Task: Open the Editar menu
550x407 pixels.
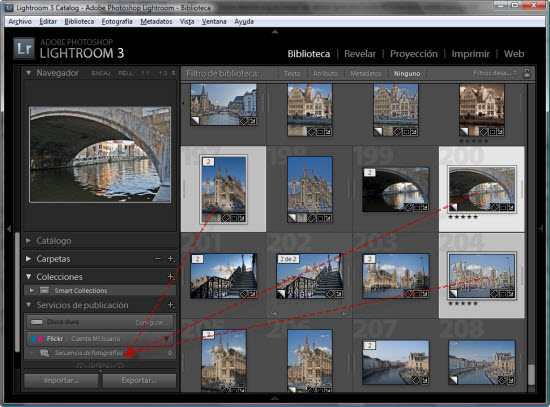Action: point(48,21)
